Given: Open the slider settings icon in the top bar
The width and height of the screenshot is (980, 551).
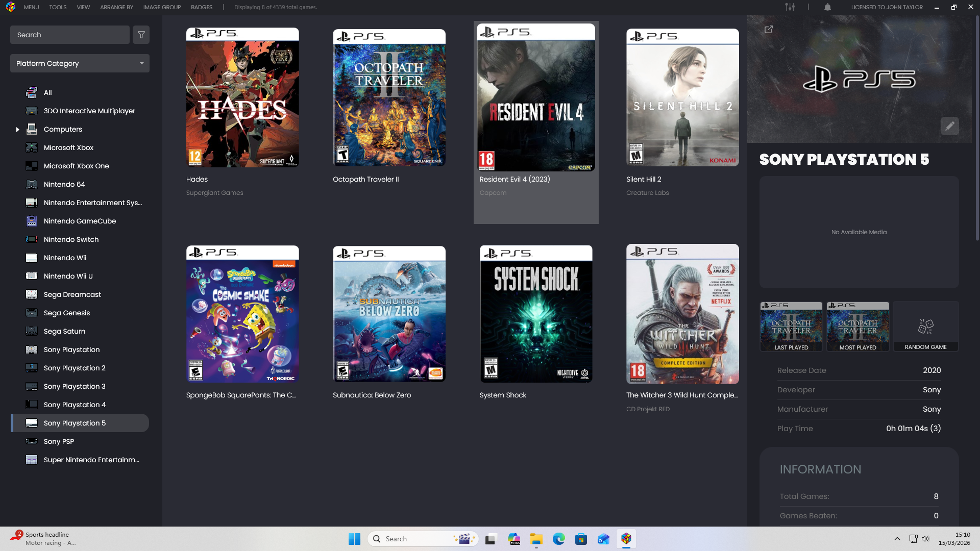Looking at the screenshot, I should [790, 7].
